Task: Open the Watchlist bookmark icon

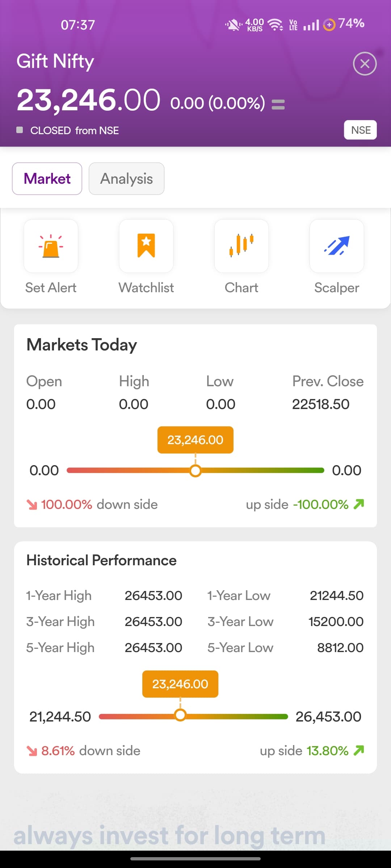Action: tap(146, 246)
